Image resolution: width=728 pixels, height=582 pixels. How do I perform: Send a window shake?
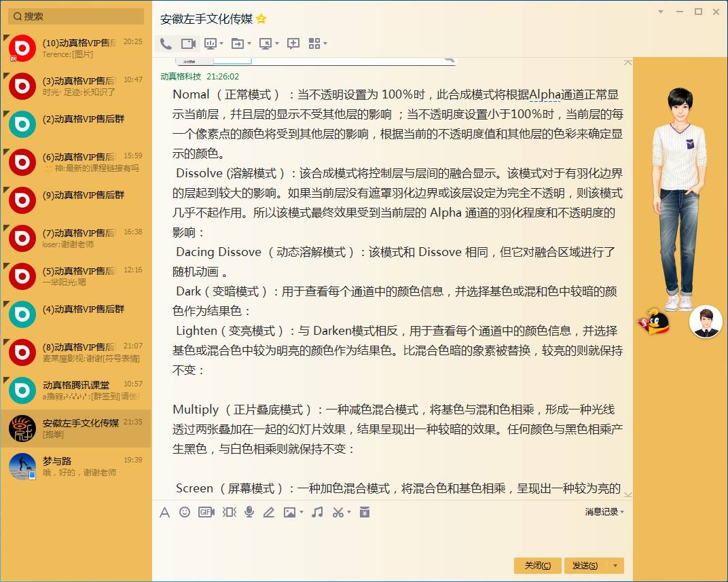[230, 512]
